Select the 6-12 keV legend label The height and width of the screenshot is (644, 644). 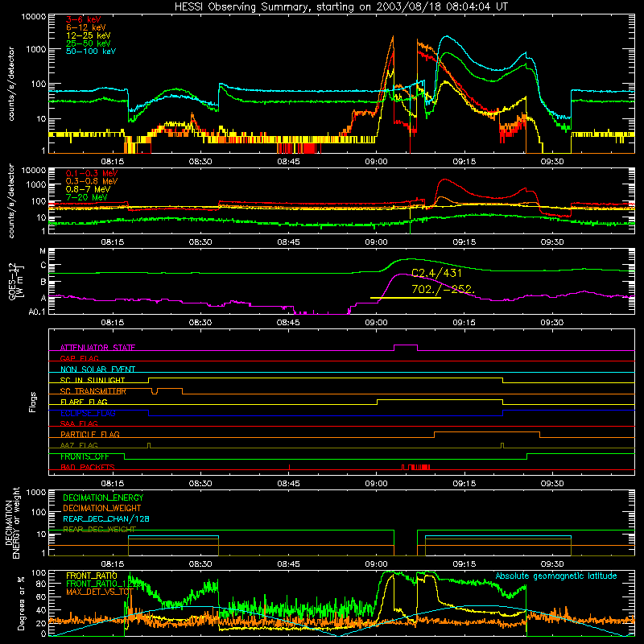click(85, 27)
